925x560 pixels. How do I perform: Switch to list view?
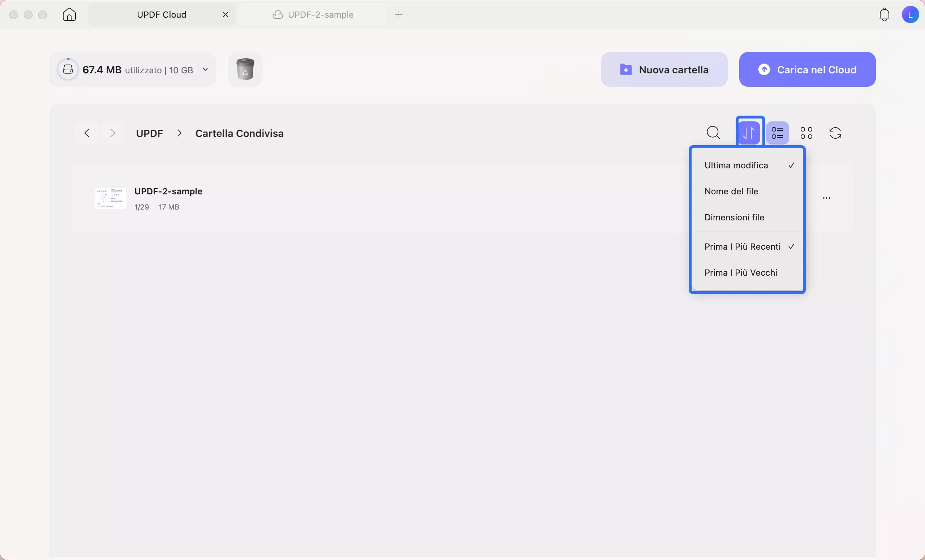coord(777,133)
